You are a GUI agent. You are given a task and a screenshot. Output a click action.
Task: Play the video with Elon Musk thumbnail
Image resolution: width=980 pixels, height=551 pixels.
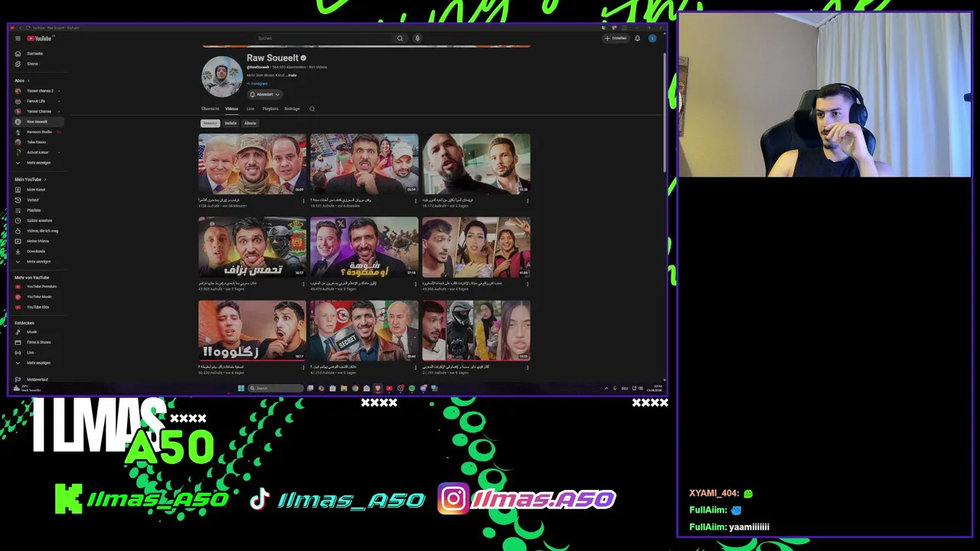[x=364, y=246]
